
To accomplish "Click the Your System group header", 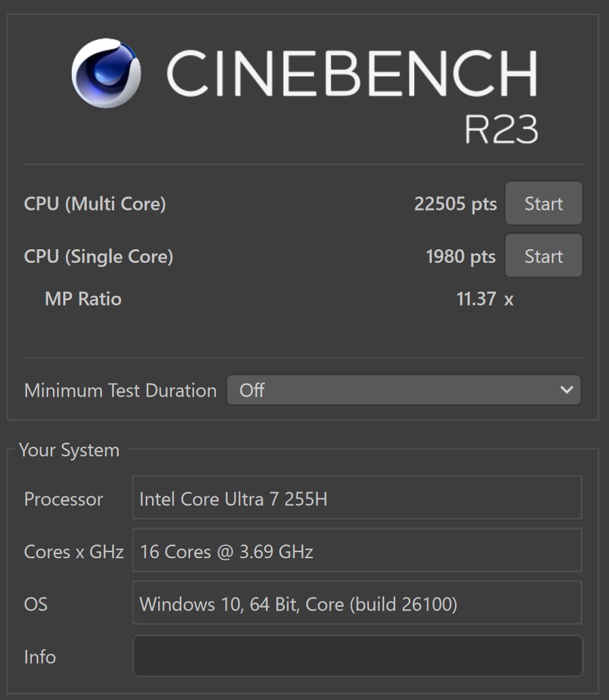I will coord(69,450).
